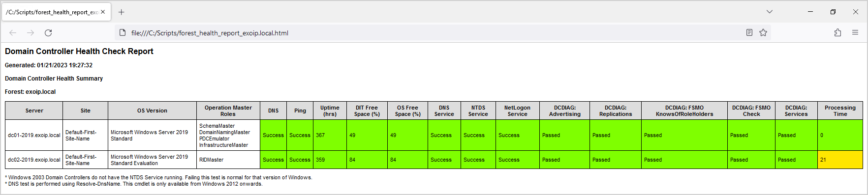Click the Windows 2003 Domain Controllers footnote

(158, 177)
